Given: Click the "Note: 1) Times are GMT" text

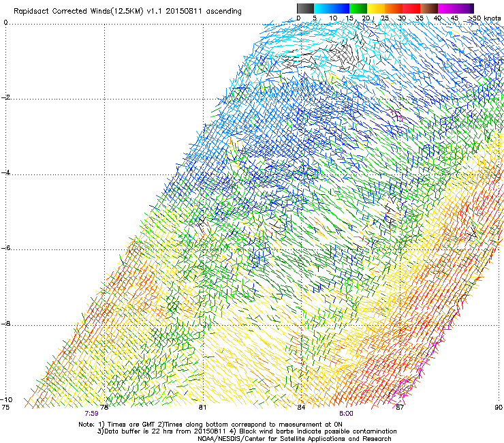Looking at the screenshot, I should coord(118,425).
